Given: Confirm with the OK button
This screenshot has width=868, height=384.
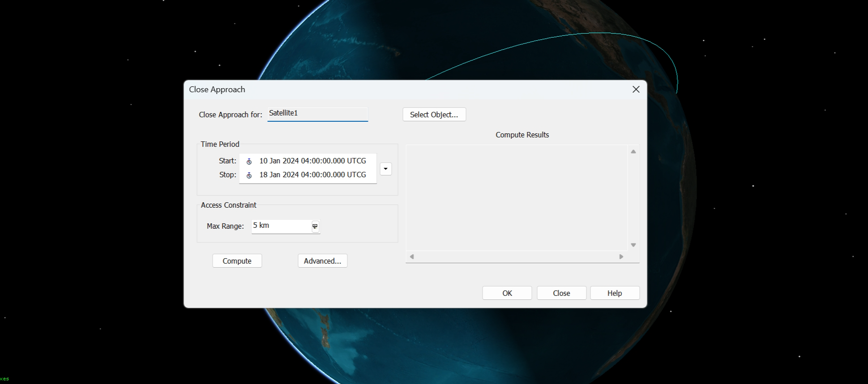Looking at the screenshot, I should [x=507, y=293].
